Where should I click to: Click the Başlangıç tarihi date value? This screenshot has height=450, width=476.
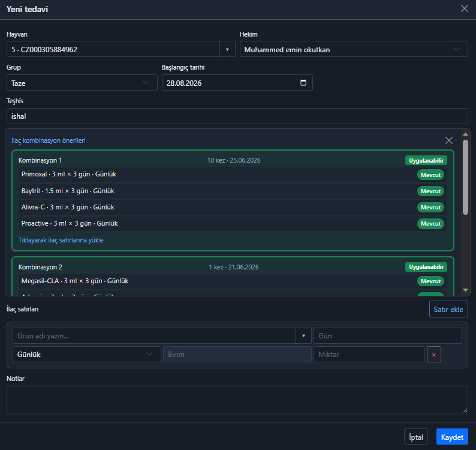(184, 83)
